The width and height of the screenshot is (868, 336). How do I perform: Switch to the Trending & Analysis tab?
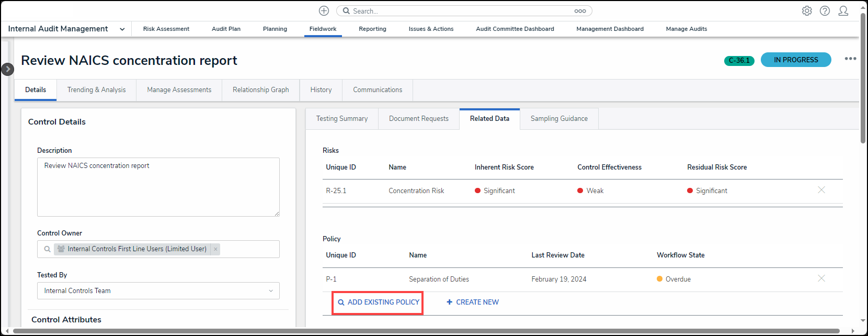(96, 90)
